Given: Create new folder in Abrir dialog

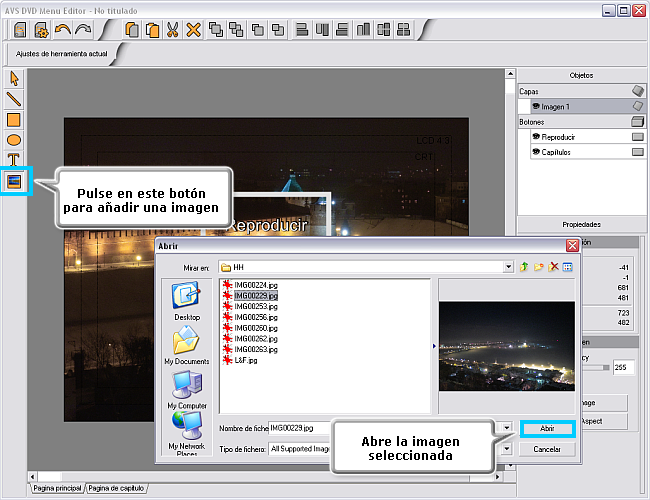Looking at the screenshot, I should (x=538, y=267).
